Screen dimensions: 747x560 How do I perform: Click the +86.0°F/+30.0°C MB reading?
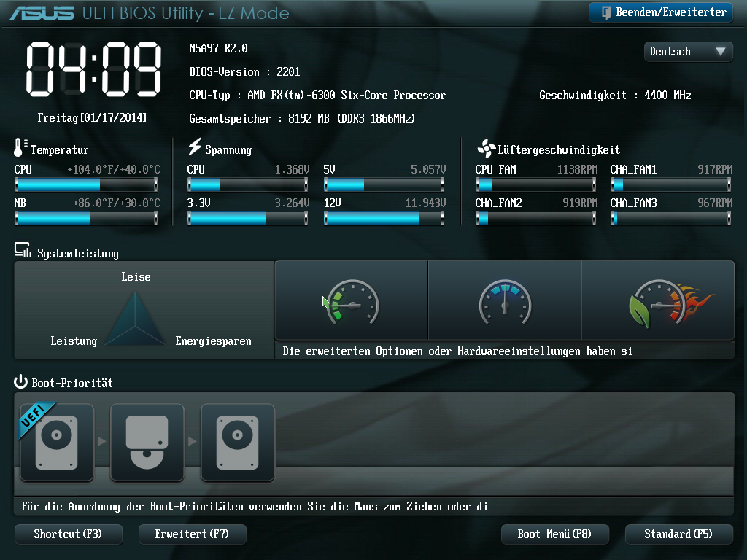(117, 203)
